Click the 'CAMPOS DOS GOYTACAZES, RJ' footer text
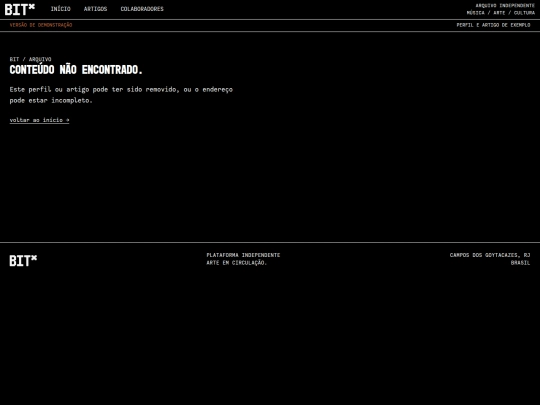This screenshot has width=540, height=405. 490,255
